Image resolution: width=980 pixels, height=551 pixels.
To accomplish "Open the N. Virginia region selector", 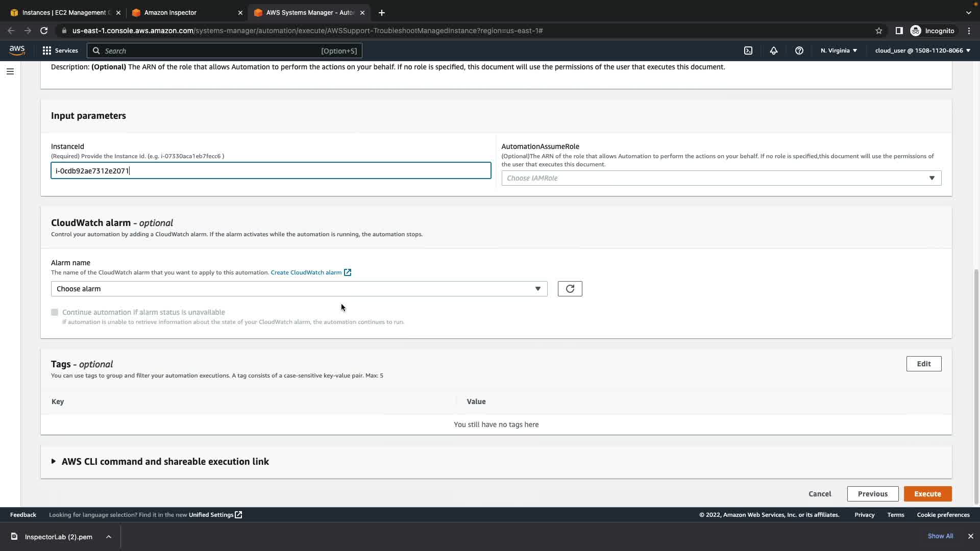I will click(x=839, y=51).
